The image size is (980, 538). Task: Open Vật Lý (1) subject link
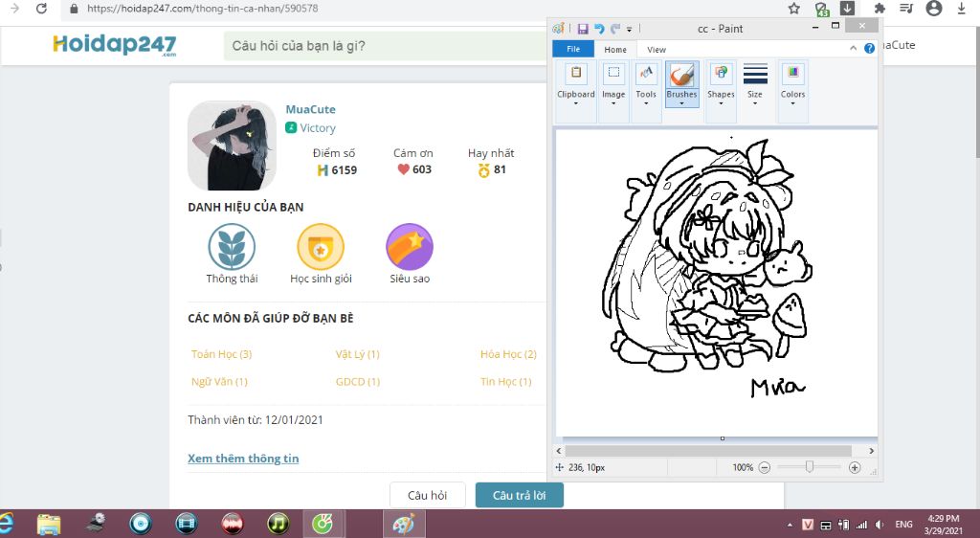click(358, 354)
